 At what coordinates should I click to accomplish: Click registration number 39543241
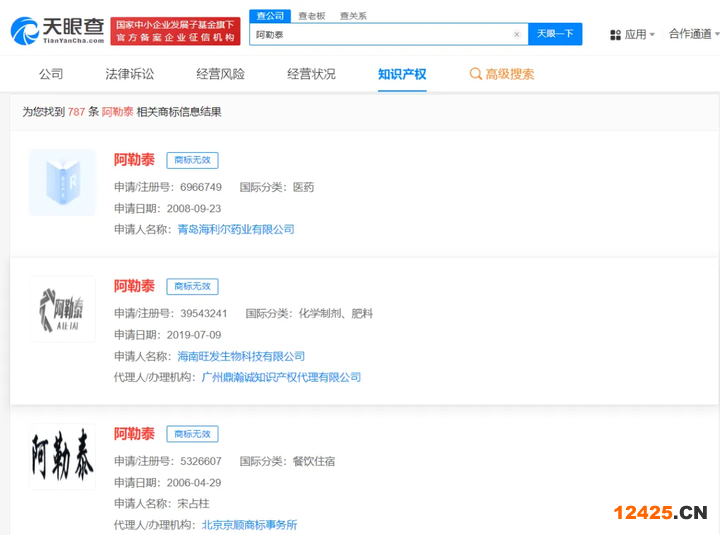[203, 314]
